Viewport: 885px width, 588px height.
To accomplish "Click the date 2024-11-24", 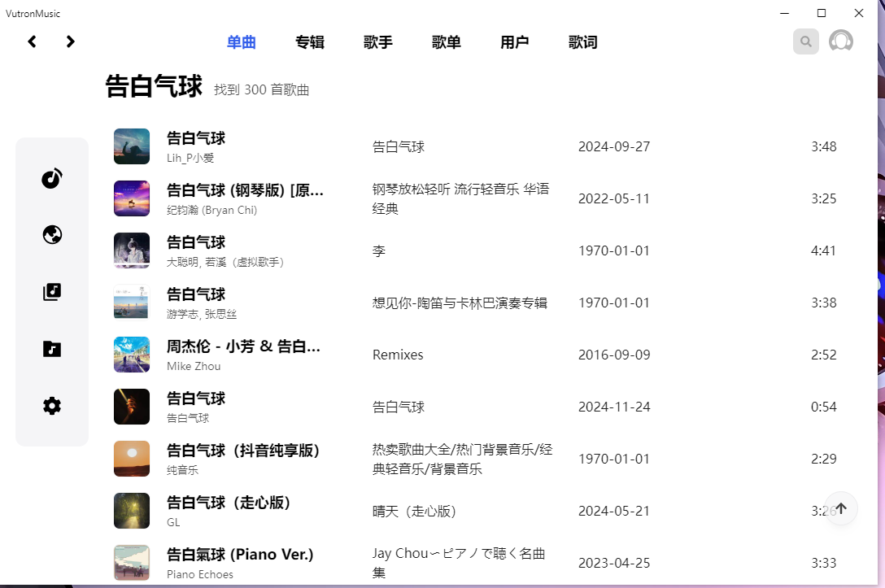I will 614,407.
